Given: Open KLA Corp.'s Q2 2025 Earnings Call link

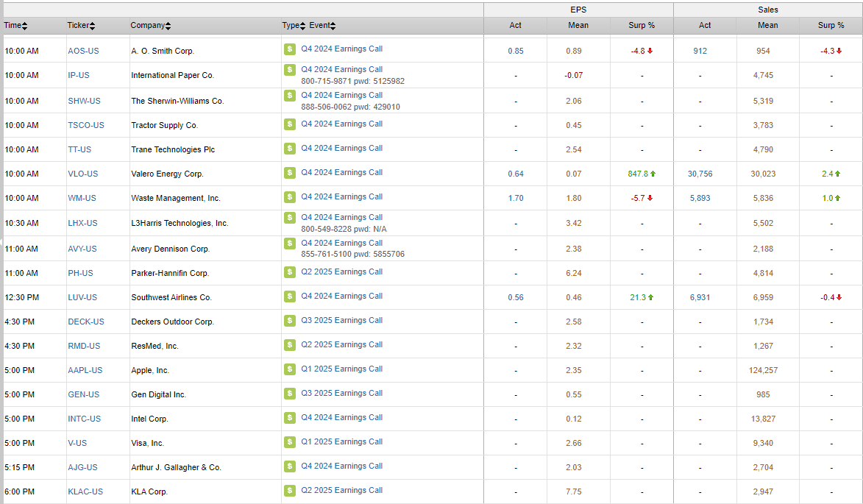Looking at the screenshot, I should tap(342, 490).
